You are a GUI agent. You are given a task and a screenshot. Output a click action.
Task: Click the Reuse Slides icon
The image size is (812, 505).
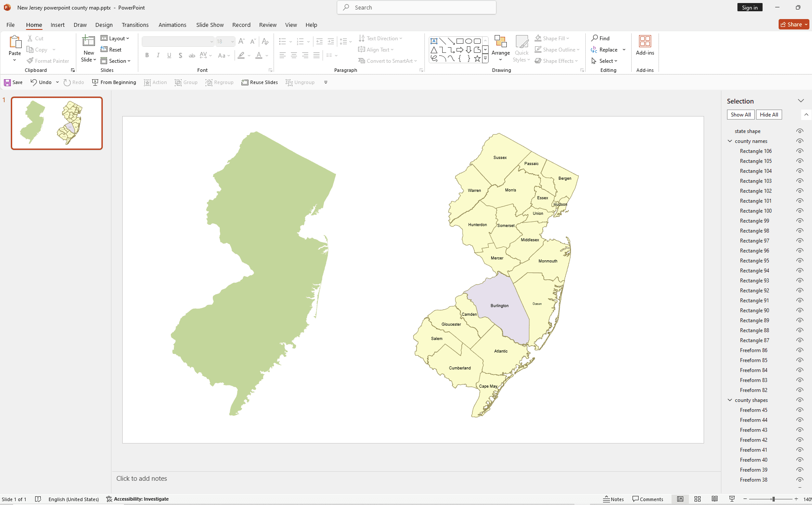pos(245,82)
